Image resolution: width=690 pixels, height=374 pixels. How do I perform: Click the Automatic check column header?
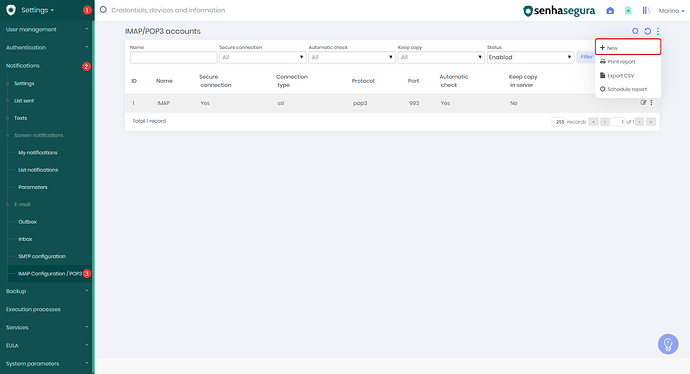454,81
